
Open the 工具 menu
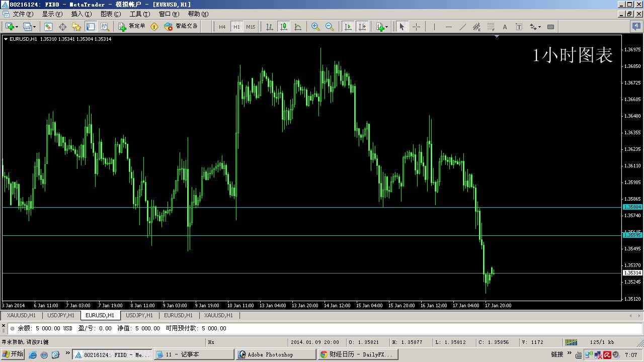point(140,14)
